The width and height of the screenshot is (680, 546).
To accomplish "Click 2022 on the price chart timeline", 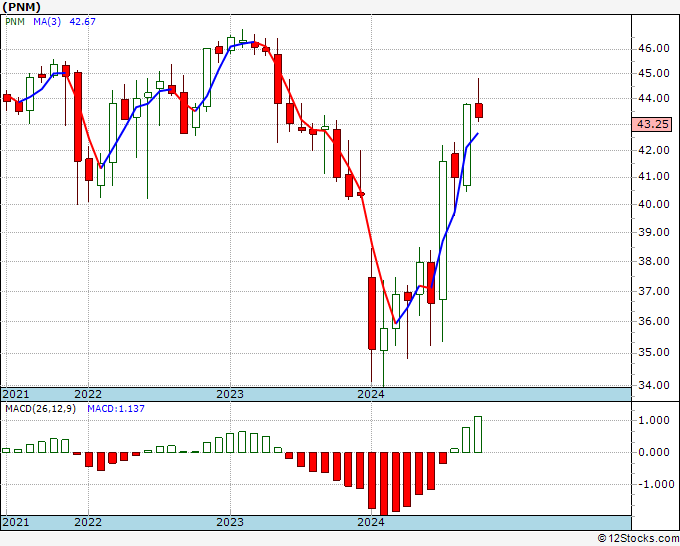I will coord(88,394).
